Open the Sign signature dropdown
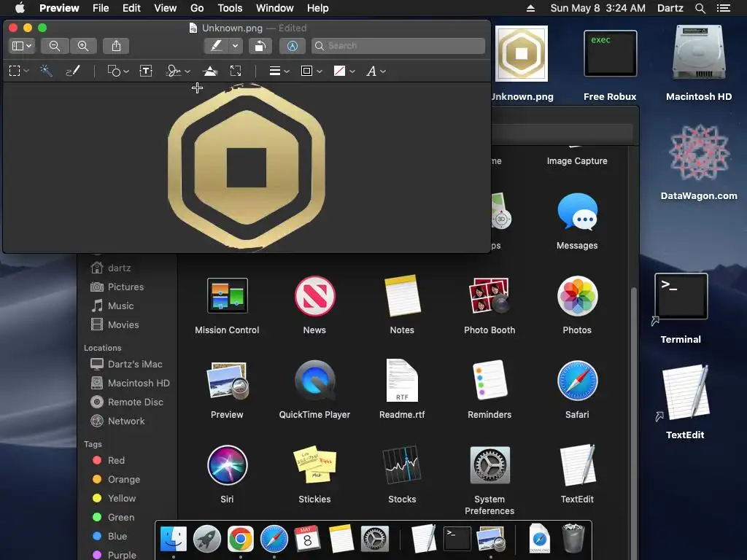Viewport: 747px width, 560px height. 178,71
